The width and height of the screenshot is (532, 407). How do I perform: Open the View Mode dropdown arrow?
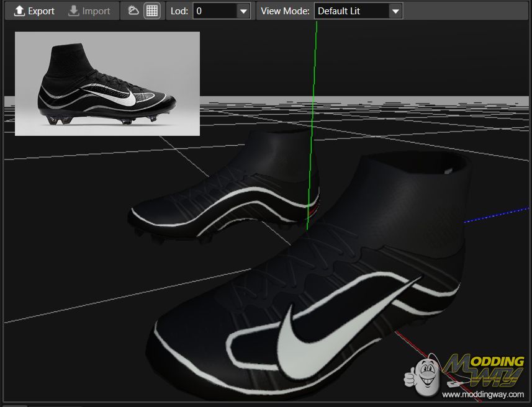click(395, 11)
